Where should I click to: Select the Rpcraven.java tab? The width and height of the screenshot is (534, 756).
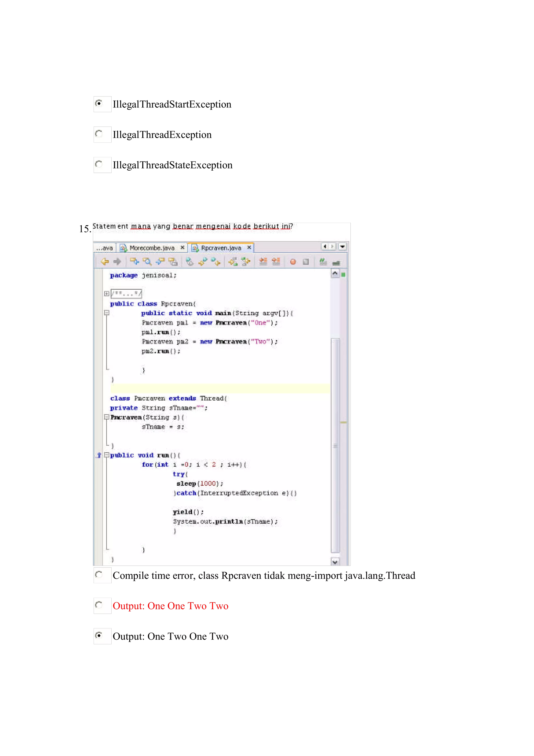(x=221, y=248)
